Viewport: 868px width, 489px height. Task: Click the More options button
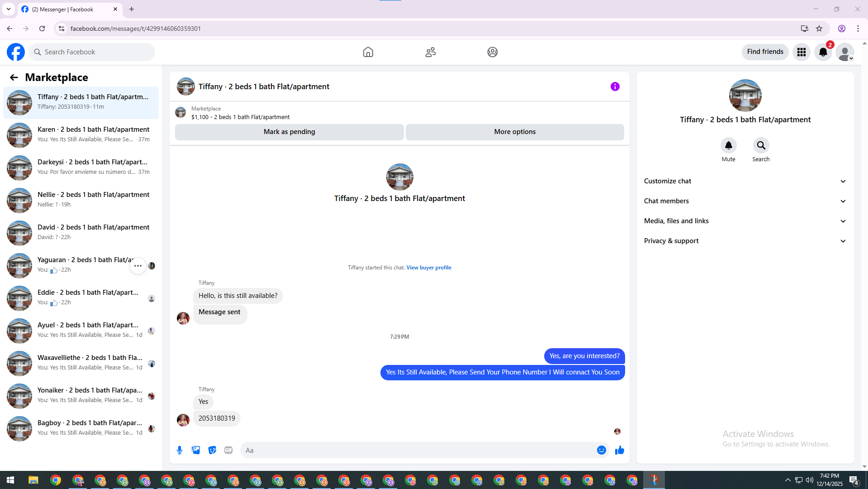tap(515, 132)
